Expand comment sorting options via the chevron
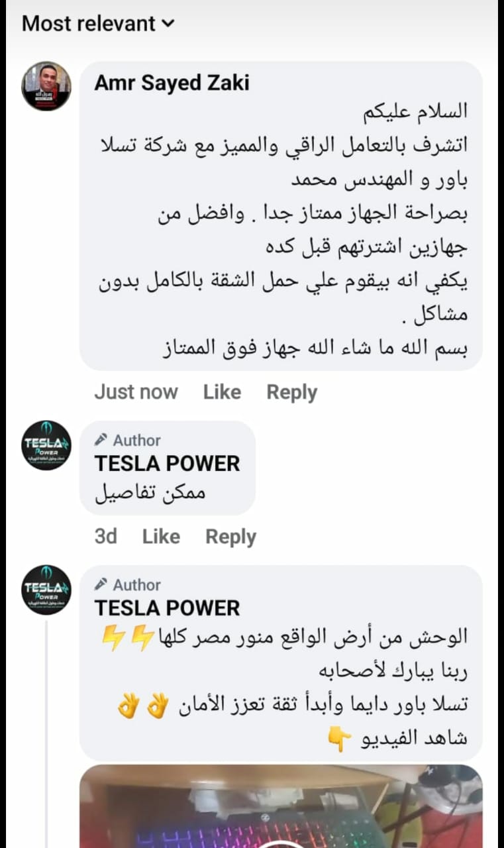Image resolution: width=504 pixels, height=848 pixels. [x=169, y=24]
